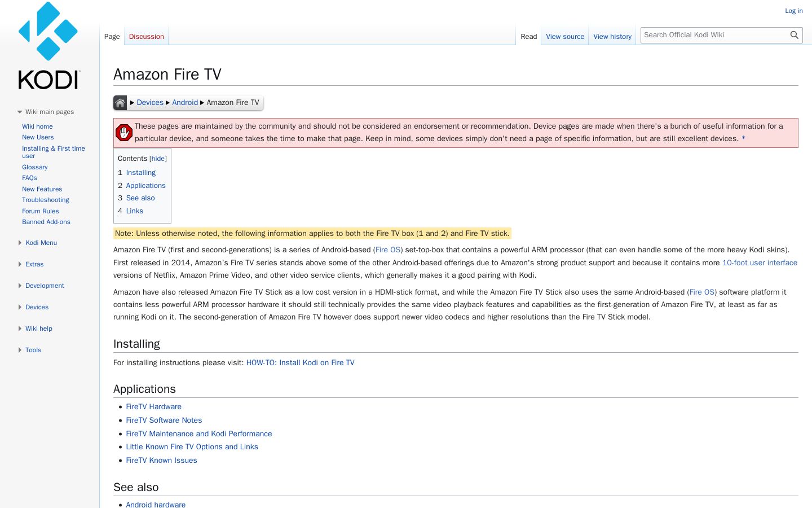This screenshot has width=812, height=508.
Task: Jump to Applications in Contents
Action: pos(146,186)
